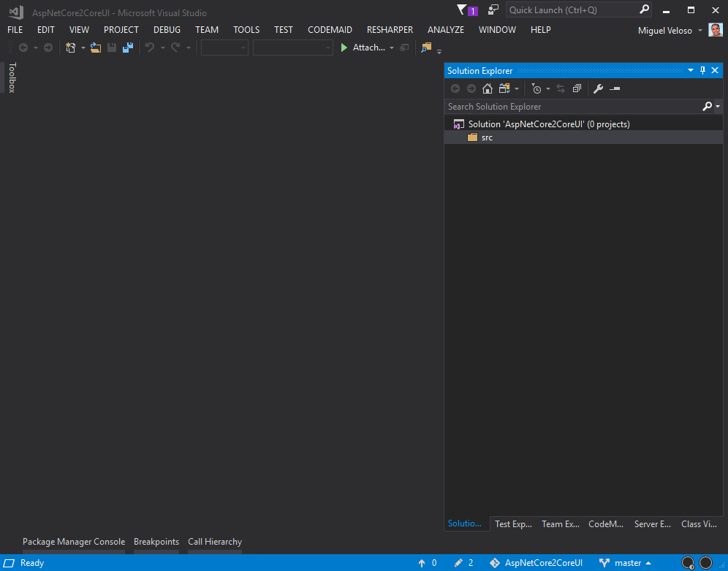Click the Properties wrench icon
Viewport: 728px width, 571px height.
pos(599,88)
